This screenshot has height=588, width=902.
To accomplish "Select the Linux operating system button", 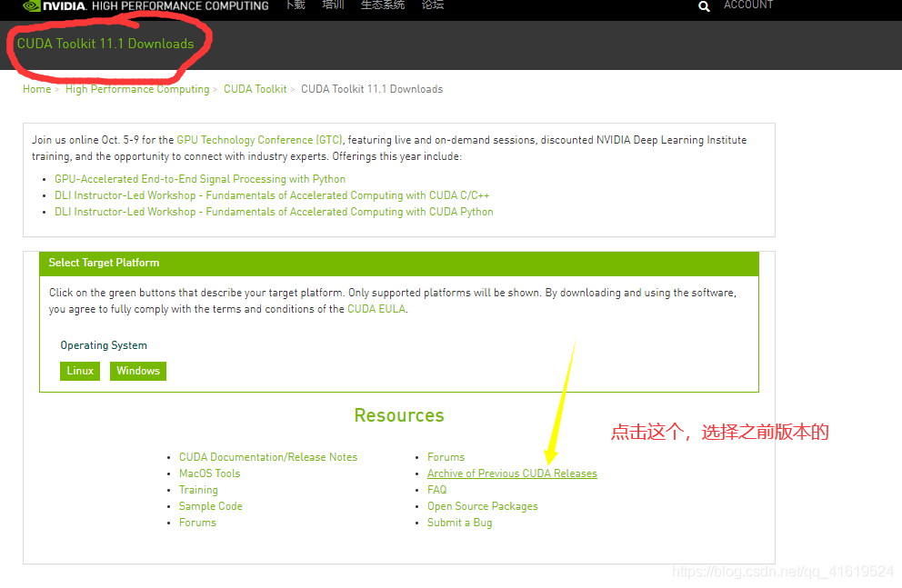I will click(x=80, y=371).
